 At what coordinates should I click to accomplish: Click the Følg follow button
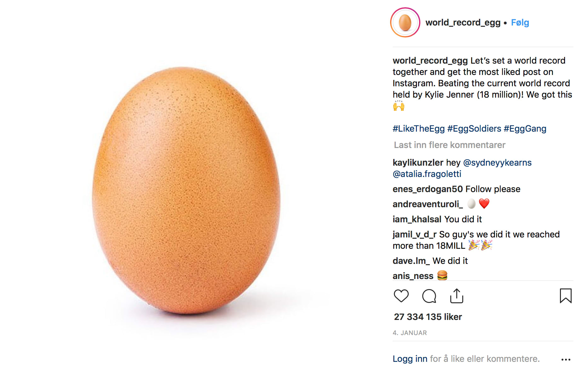click(520, 23)
